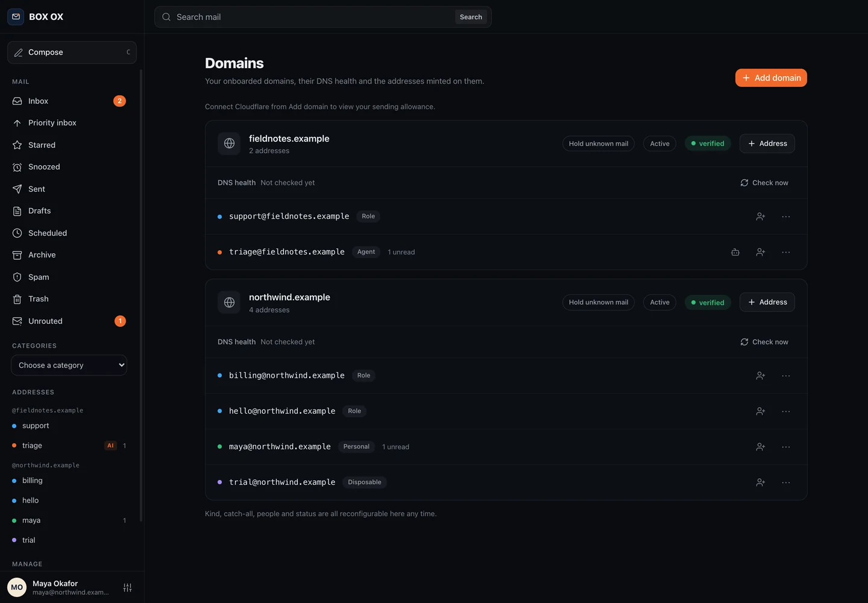Open Scheduled mail

click(69, 233)
